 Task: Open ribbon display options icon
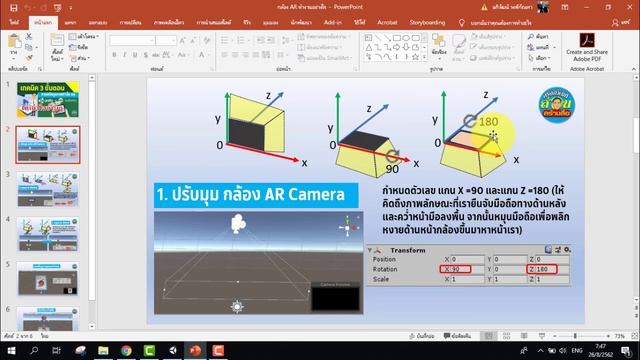565,7
